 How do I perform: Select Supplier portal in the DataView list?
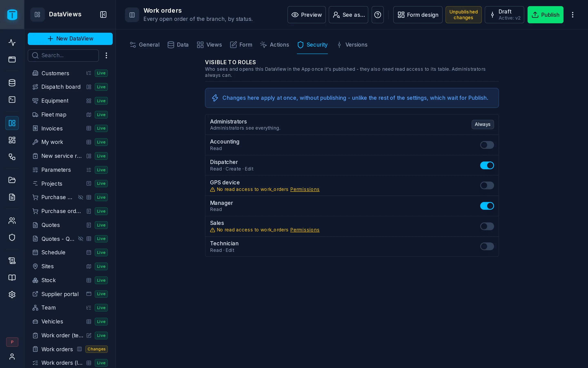tap(70, 294)
